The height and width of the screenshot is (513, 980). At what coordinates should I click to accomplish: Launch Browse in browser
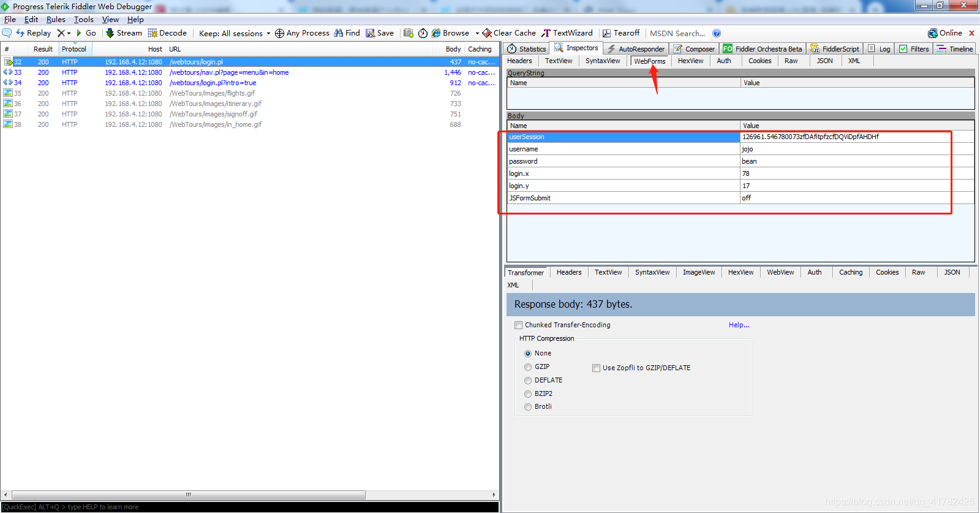[450, 33]
